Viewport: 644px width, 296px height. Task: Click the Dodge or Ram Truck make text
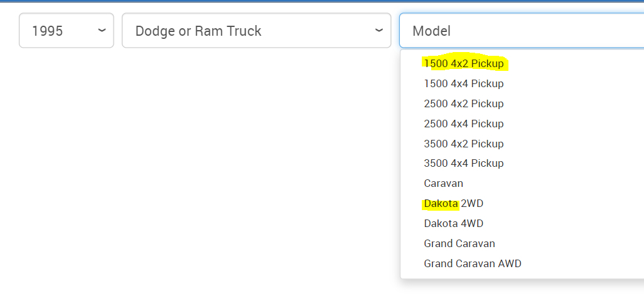click(x=198, y=31)
